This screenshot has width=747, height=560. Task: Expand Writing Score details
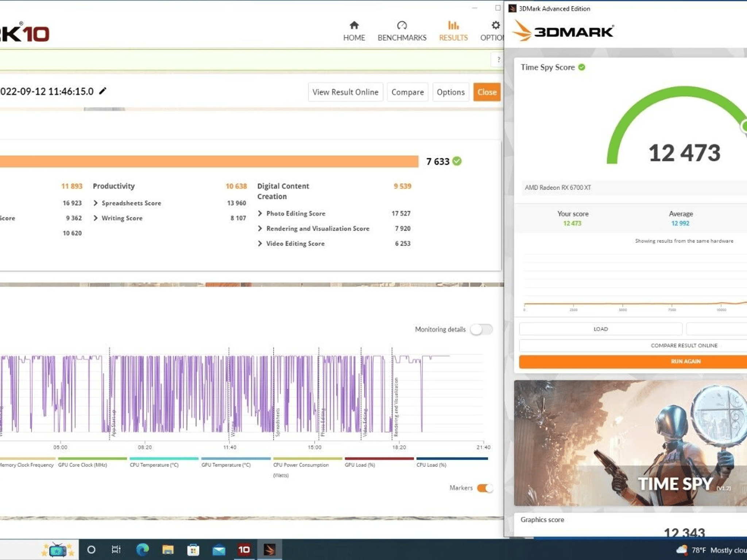[x=96, y=218]
